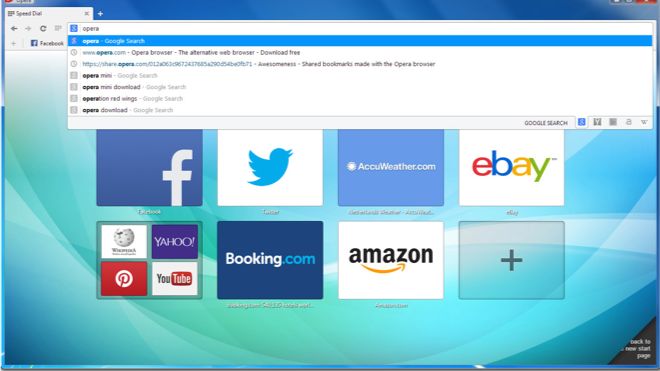660x371 pixels.
Task: Open YouTube in the speed dial folder
Action: point(175,278)
